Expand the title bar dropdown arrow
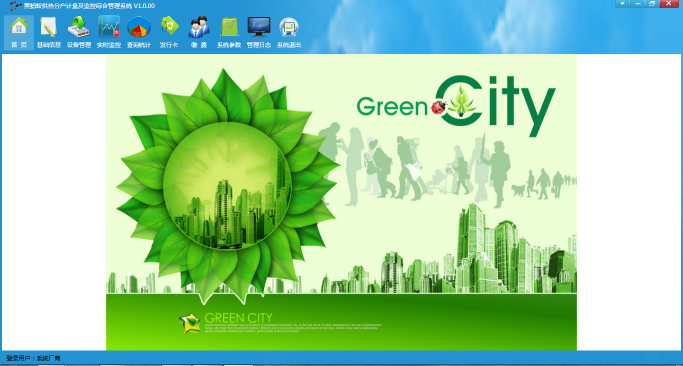683x366 pixels. (x=622, y=3)
